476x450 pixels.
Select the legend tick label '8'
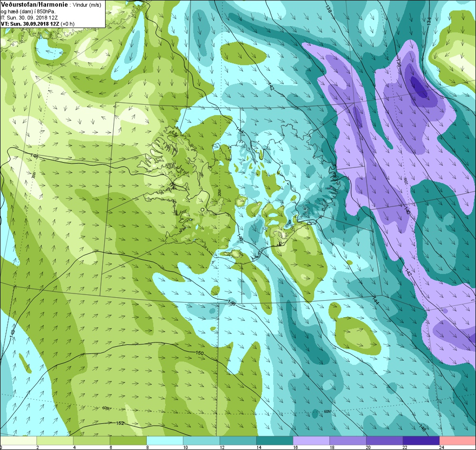click(147, 447)
